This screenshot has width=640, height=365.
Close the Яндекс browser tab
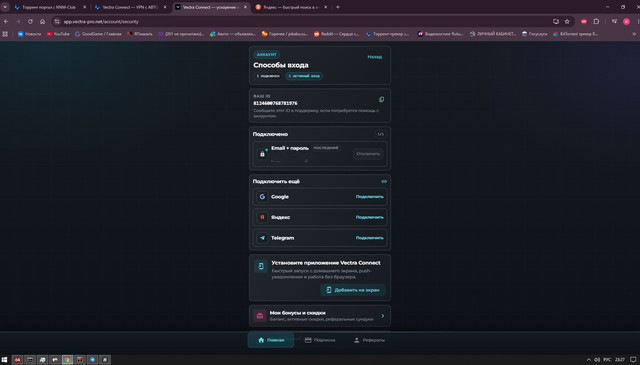(325, 7)
